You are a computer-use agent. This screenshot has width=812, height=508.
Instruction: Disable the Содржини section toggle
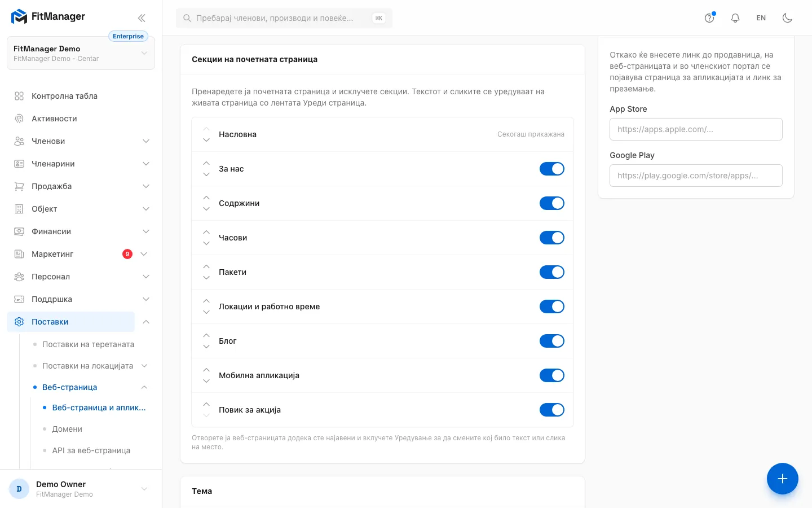coord(552,203)
